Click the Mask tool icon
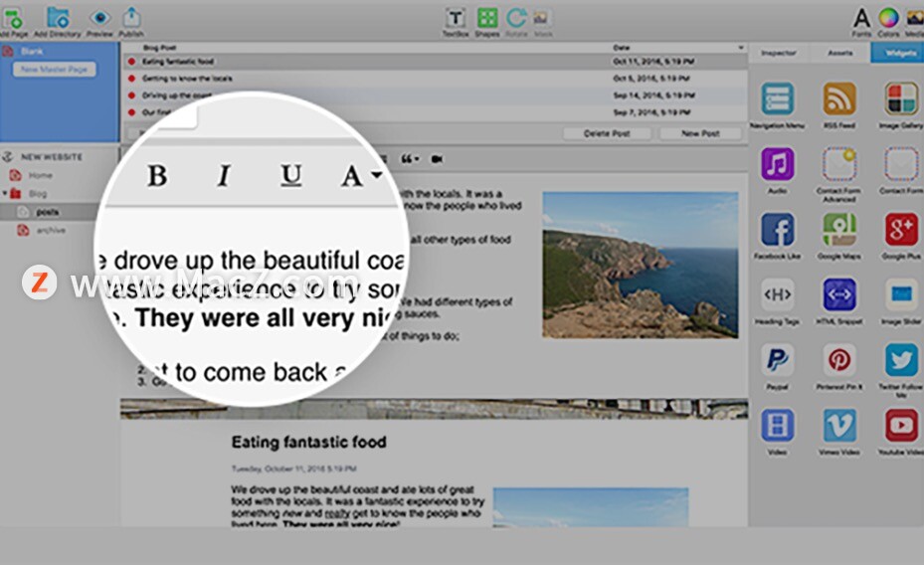The width and height of the screenshot is (924, 565). (x=541, y=19)
